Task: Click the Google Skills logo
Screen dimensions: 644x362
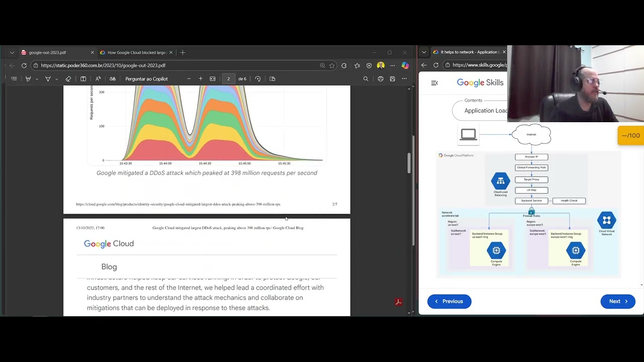Action: pos(480,83)
